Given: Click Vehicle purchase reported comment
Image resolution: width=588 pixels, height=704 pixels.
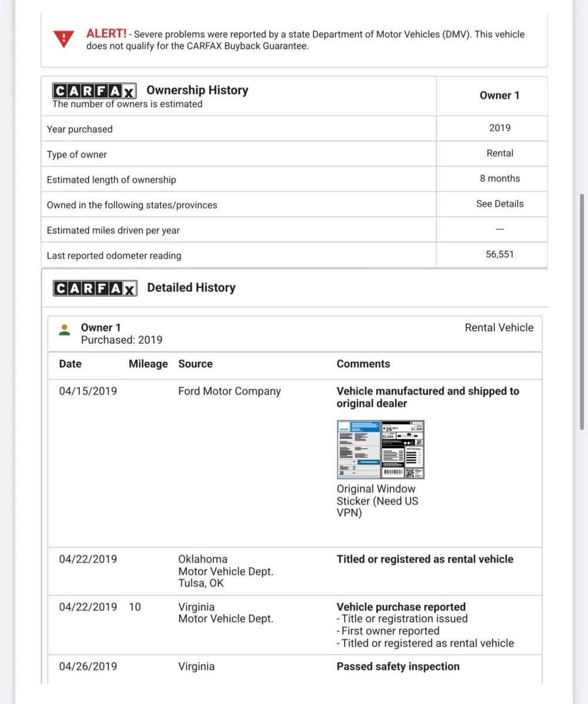Looking at the screenshot, I should (x=401, y=607).
